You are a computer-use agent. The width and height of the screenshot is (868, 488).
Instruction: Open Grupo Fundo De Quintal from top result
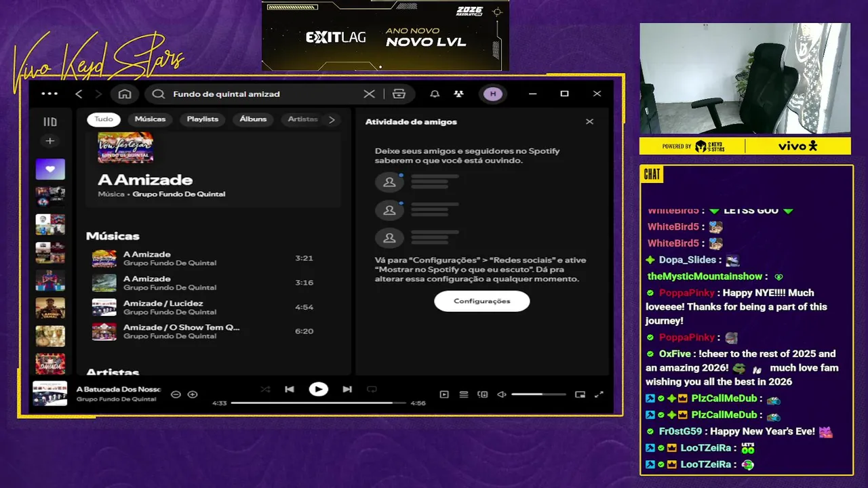pyautogui.click(x=179, y=194)
